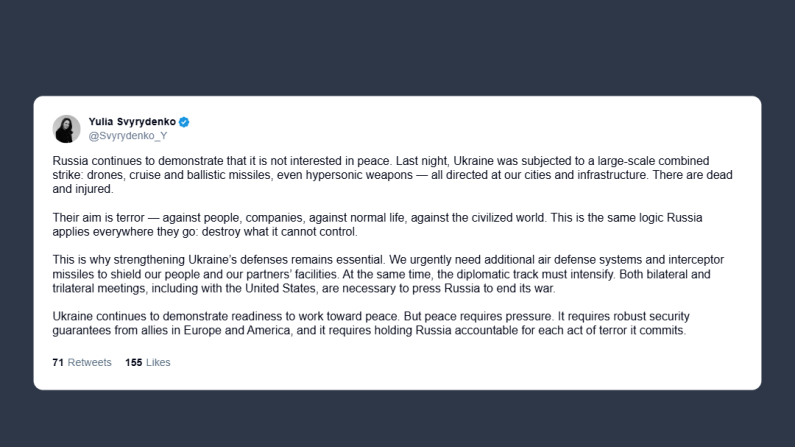Viewport: 795px width, 447px height.
Task: Click the final paragraph beginning "Ukraine continues"
Action: (x=300, y=316)
